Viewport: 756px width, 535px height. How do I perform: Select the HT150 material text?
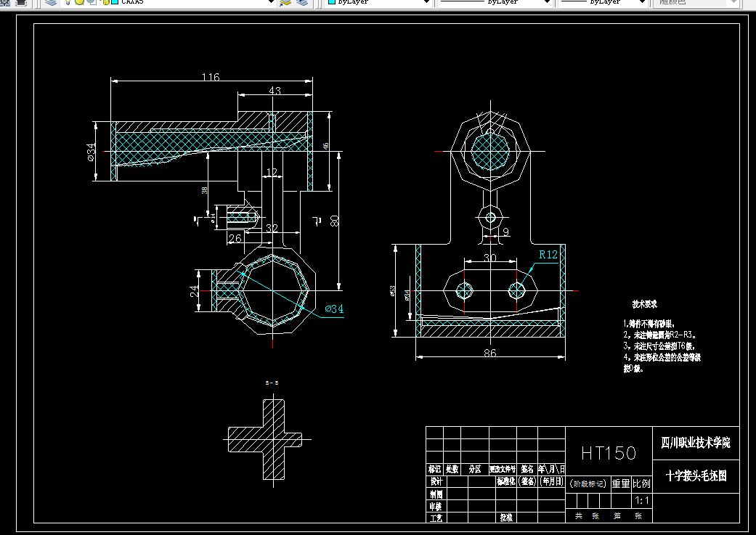tap(609, 453)
